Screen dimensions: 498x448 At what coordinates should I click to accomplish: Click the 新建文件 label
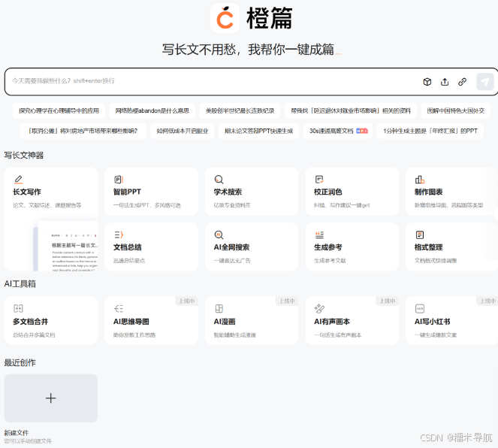click(17, 433)
